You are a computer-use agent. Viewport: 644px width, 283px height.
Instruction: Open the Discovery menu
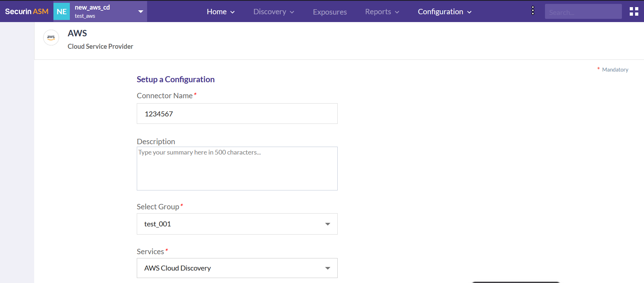(274, 12)
